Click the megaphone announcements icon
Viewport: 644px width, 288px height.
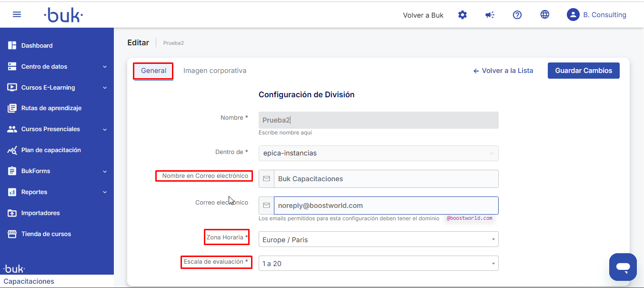(490, 15)
